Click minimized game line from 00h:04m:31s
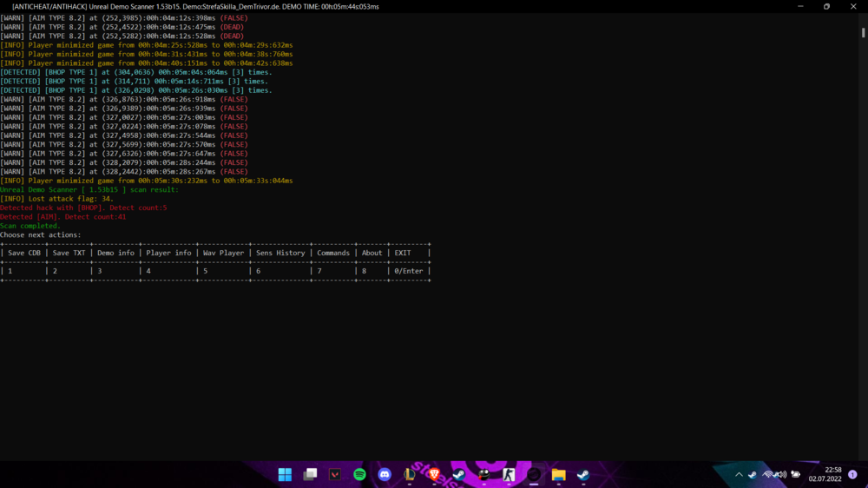The image size is (868, 488). tap(147, 55)
